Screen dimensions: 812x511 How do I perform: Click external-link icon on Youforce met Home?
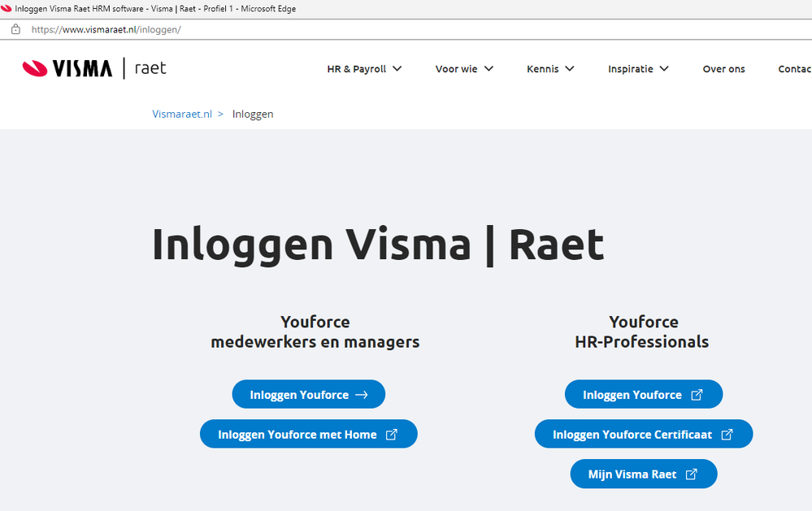click(392, 435)
